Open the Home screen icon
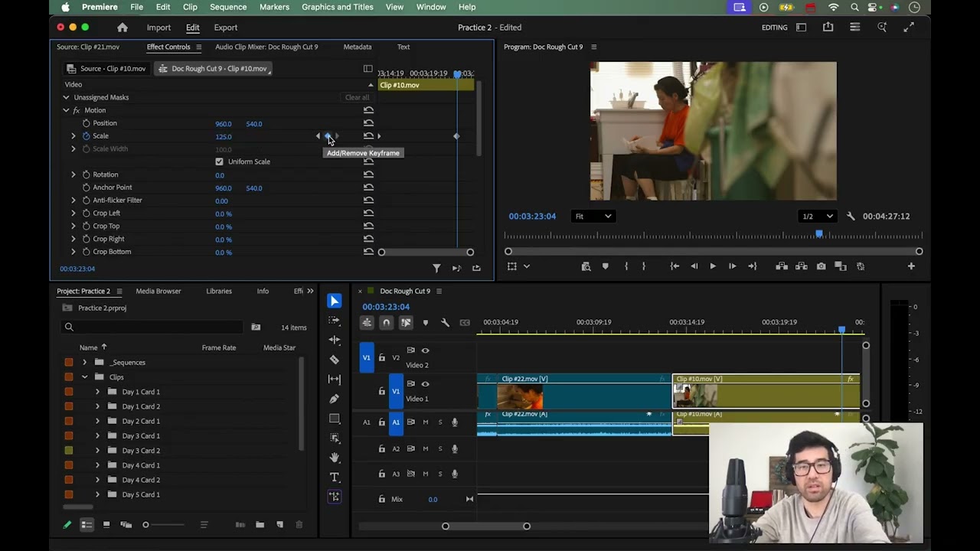 point(122,28)
